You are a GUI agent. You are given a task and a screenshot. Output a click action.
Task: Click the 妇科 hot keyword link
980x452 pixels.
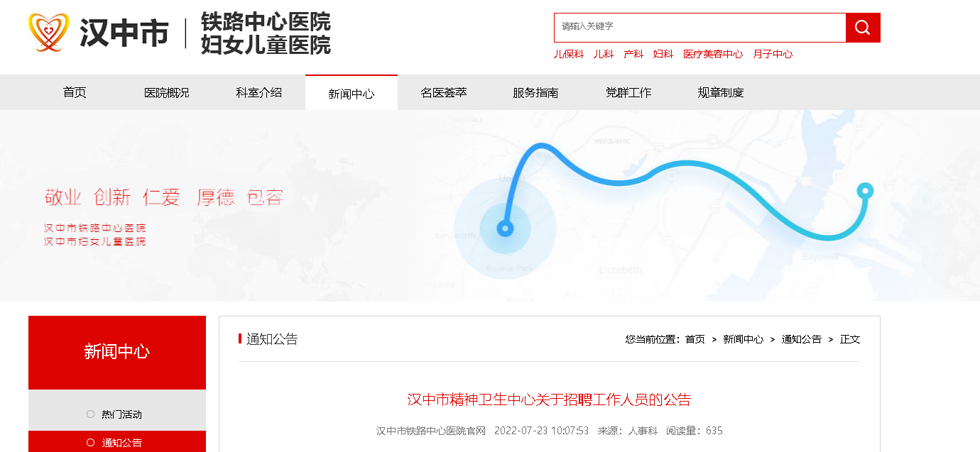coord(663,54)
